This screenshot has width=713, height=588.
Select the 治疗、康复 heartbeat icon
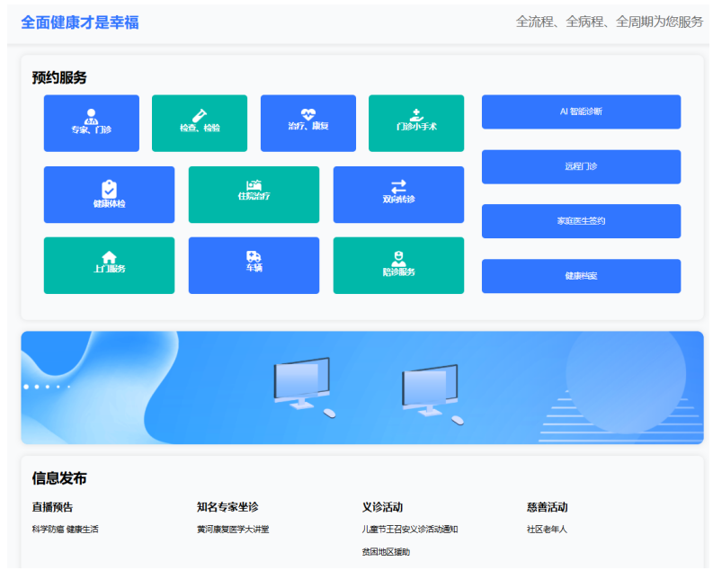click(x=307, y=114)
